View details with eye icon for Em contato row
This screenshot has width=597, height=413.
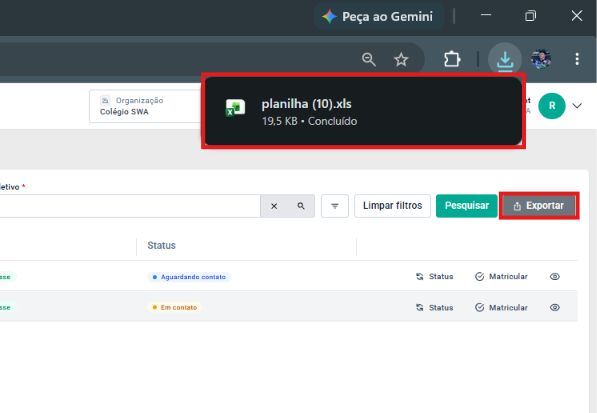point(555,307)
